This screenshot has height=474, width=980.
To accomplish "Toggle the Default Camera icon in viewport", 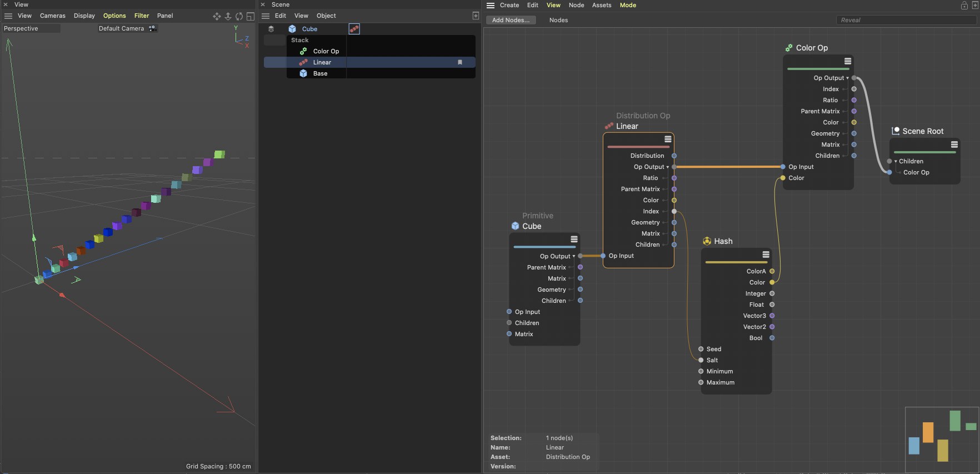I will [152, 28].
